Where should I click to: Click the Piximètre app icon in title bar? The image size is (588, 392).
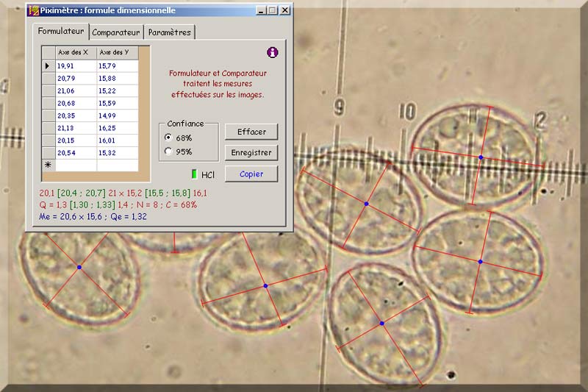33,10
